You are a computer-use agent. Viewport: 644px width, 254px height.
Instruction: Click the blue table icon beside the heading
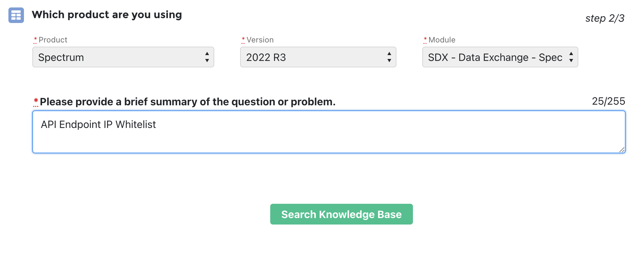click(x=16, y=15)
